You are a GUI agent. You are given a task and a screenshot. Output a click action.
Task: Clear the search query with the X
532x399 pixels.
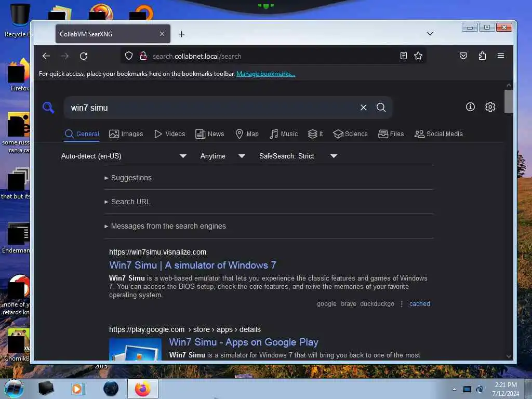[363, 108]
